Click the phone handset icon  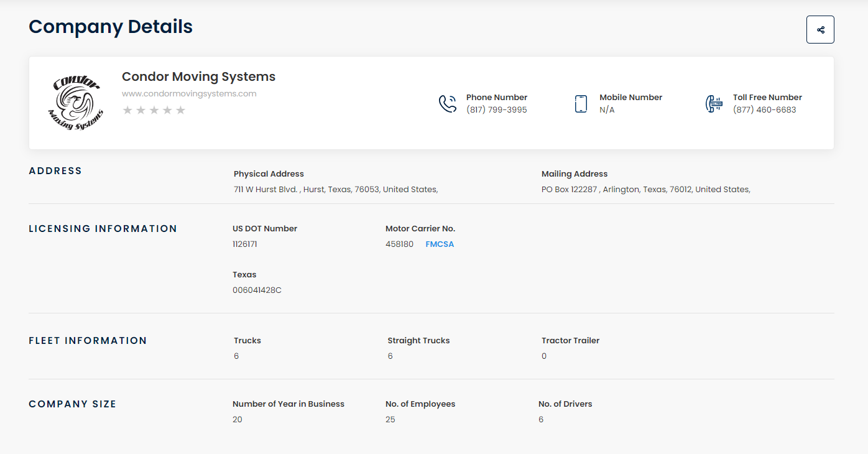click(448, 104)
